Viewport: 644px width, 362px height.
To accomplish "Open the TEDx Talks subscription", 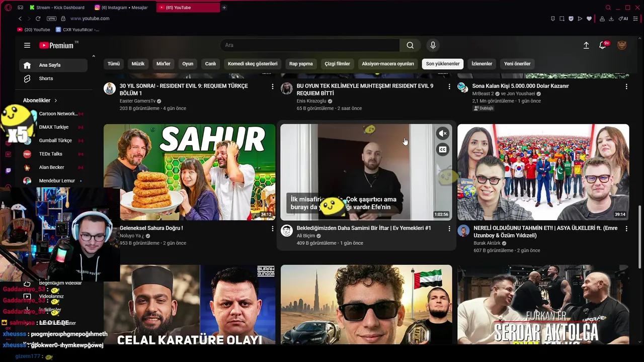I will point(53,154).
